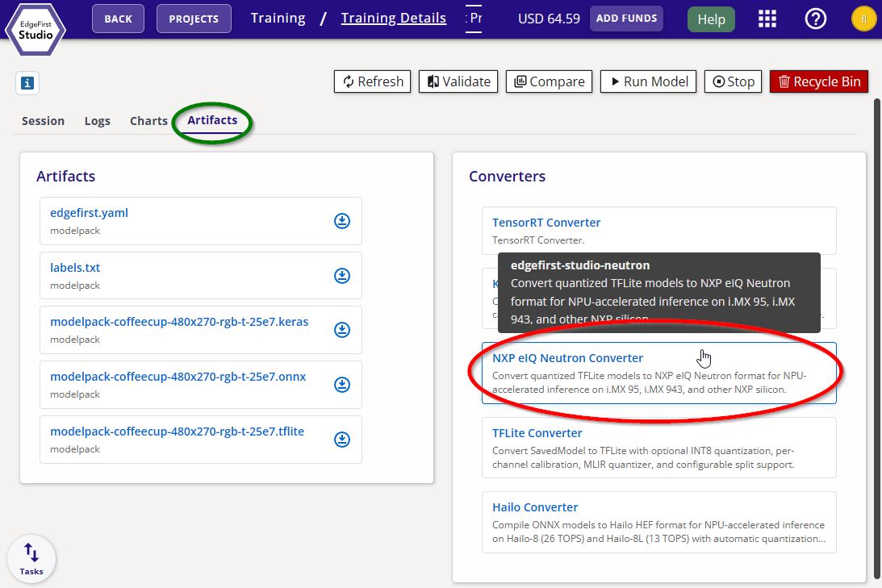
Task: Open the Training Details breadcrumb link
Action: (x=394, y=18)
